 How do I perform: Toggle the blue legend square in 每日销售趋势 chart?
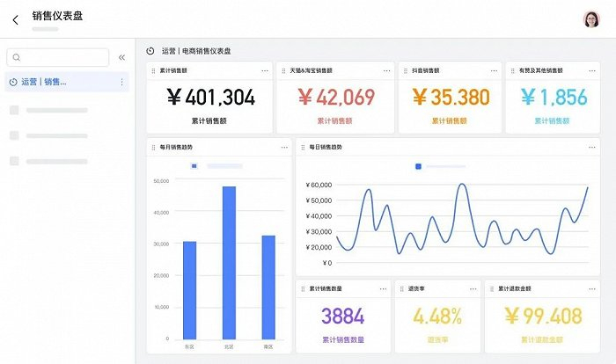click(x=418, y=166)
